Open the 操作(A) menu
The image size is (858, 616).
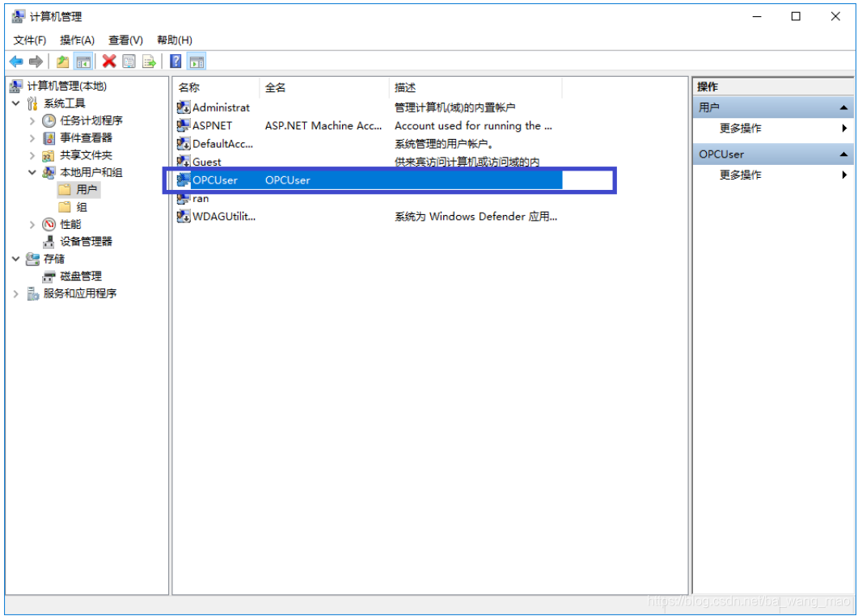77,40
